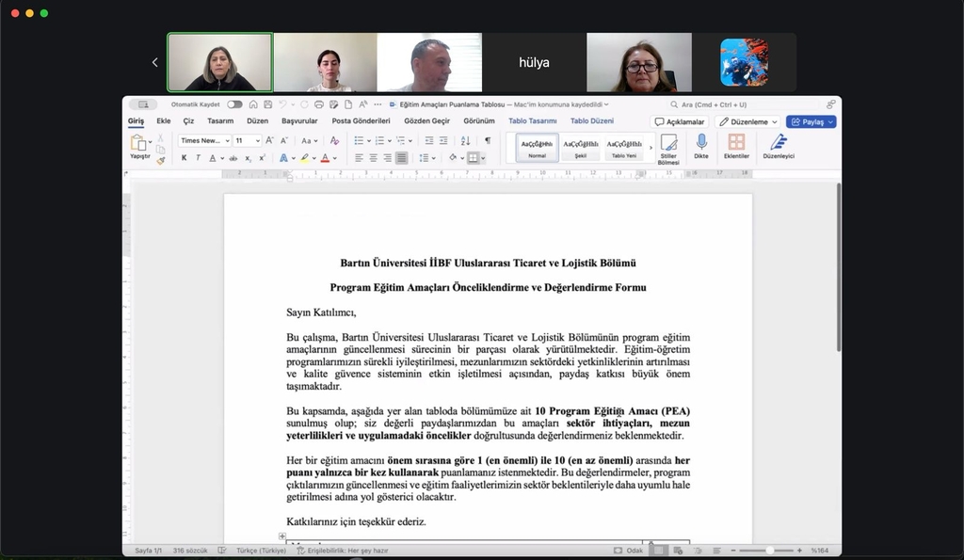Switch to the Tablo Tasarımı tab

[533, 121]
